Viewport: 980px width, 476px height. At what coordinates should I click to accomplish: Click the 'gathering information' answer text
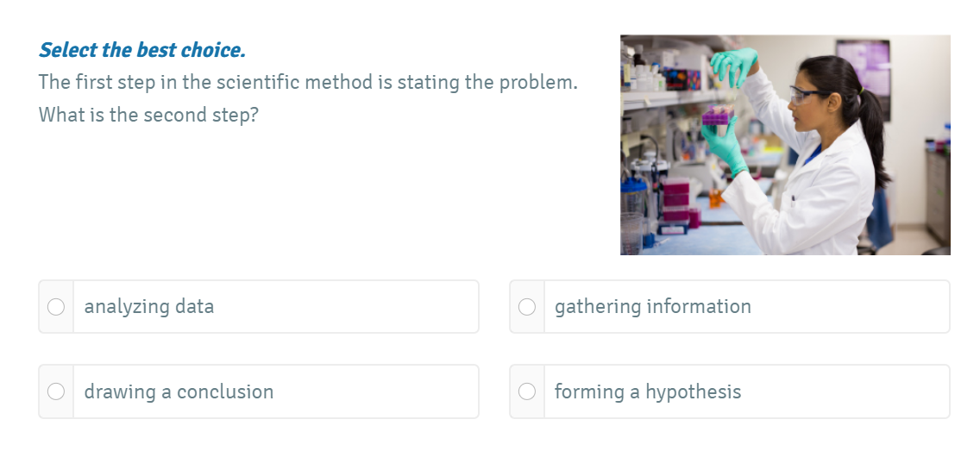point(652,307)
